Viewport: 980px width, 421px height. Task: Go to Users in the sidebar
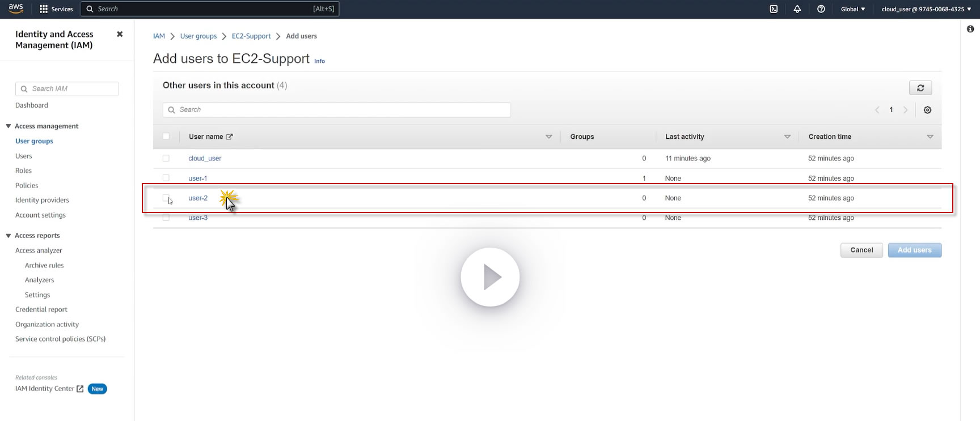pos(24,156)
